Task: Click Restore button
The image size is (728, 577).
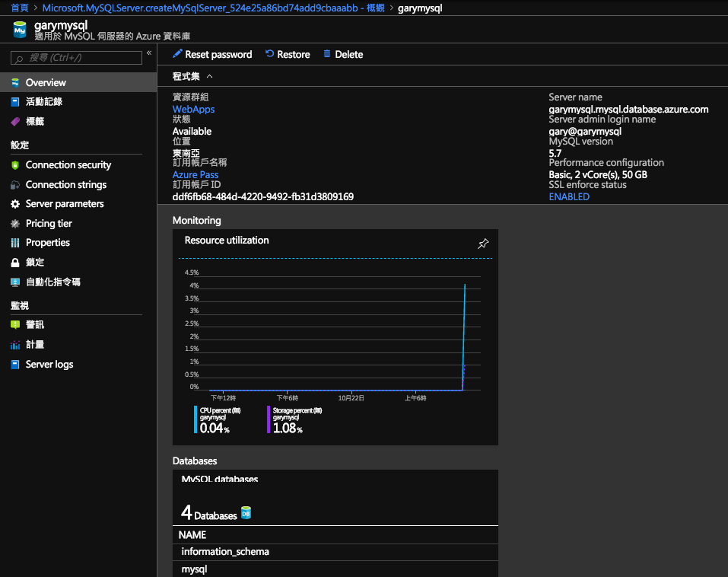Action: click(288, 54)
